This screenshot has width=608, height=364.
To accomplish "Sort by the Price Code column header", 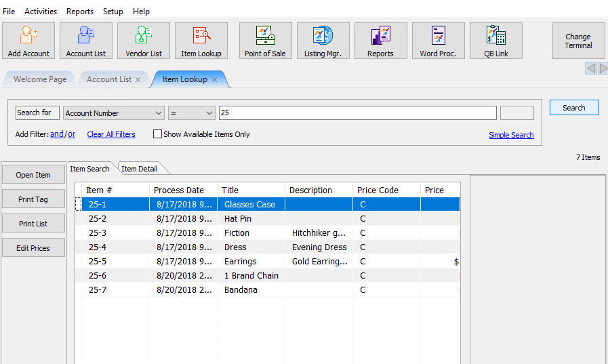I will pos(386,190).
